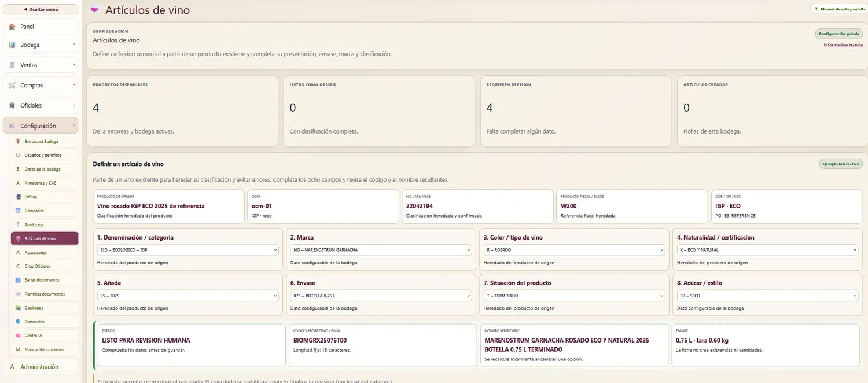This screenshot has height=383, width=868.
Task: Open the Denominación / categoría dropdown
Action: [x=188, y=250]
